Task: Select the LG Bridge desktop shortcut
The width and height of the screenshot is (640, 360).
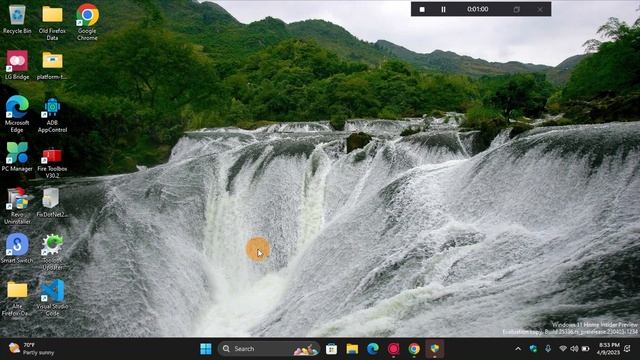Action: [17, 65]
